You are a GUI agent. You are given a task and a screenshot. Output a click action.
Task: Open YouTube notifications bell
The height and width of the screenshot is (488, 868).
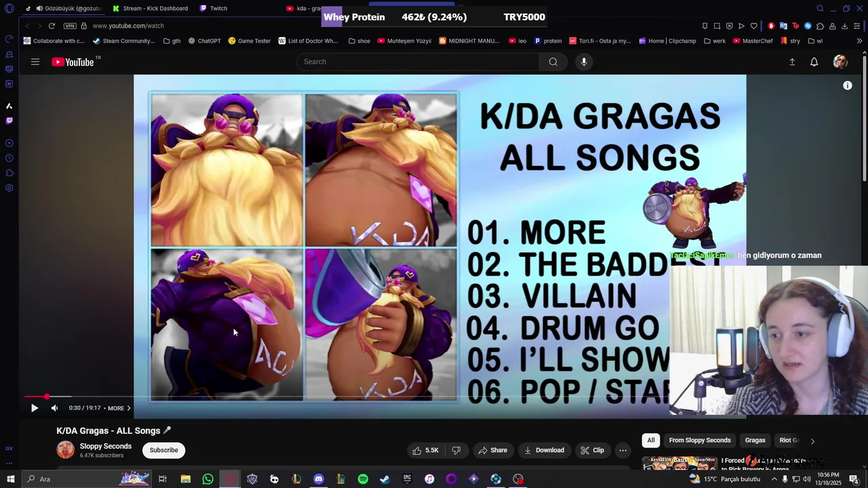click(814, 62)
